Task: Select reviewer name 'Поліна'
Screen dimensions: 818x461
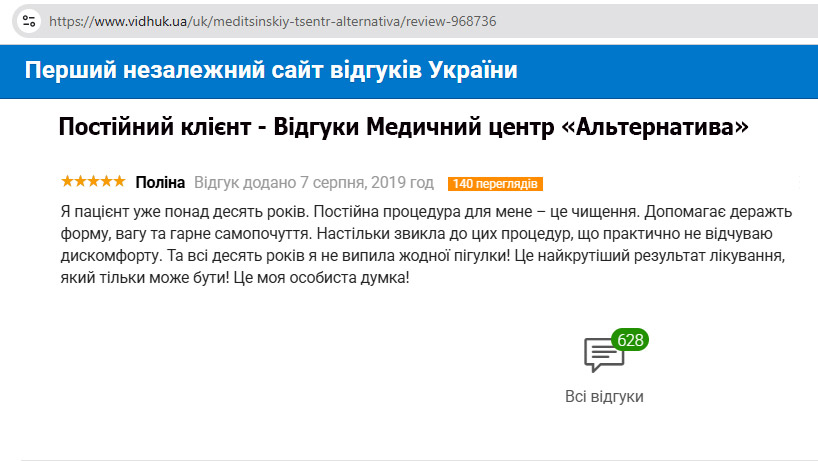Action: click(x=160, y=183)
